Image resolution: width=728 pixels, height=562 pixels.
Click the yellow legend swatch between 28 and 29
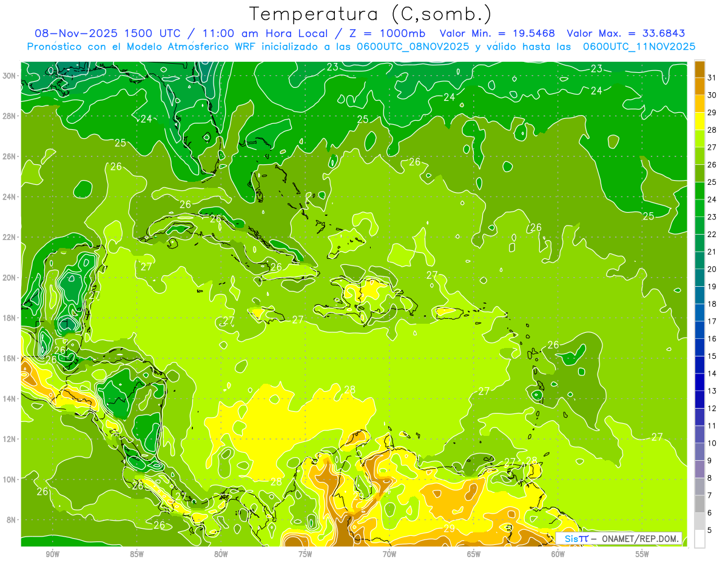[x=699, y=121]
